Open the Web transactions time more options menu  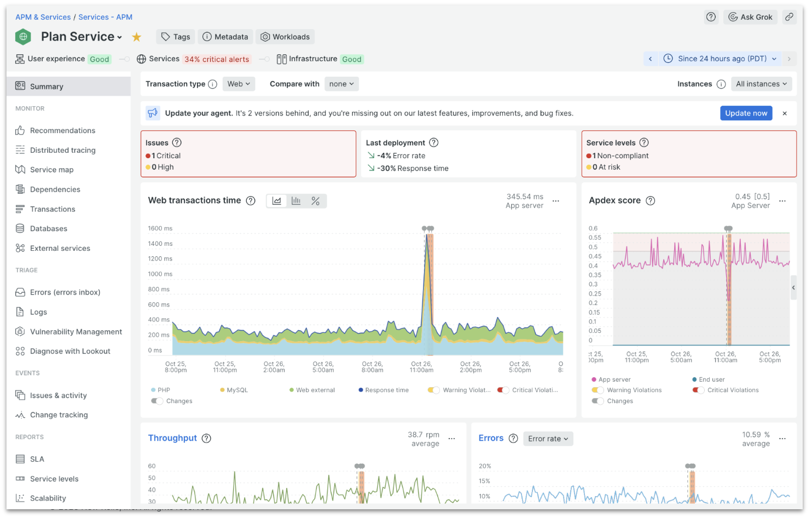click(556, 201)
